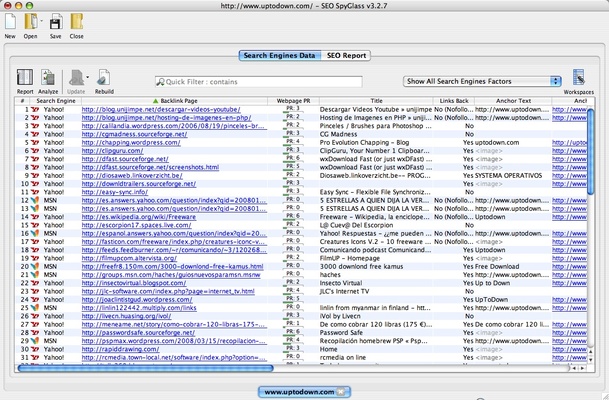Viewport: 609px width, 400px height.
Task: Open the cgmadness.sourceforge.net link
Action: 134,134
